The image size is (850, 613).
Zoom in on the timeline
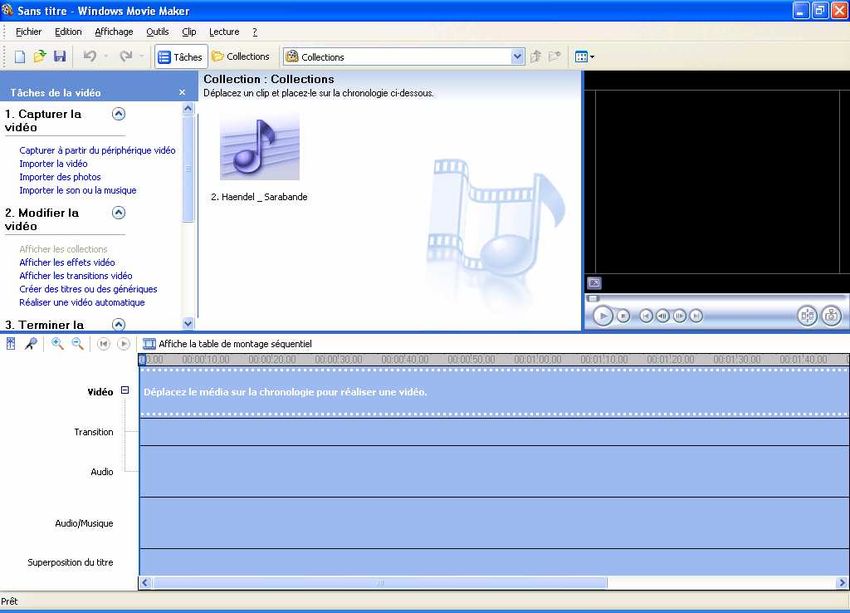coord(57,343)
